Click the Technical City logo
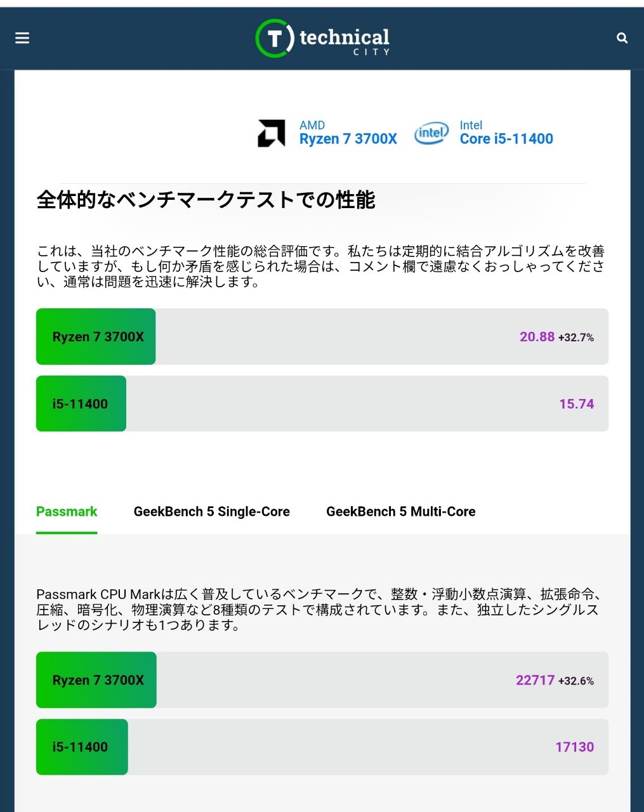 pyautogui.click(x=322, y=39)
